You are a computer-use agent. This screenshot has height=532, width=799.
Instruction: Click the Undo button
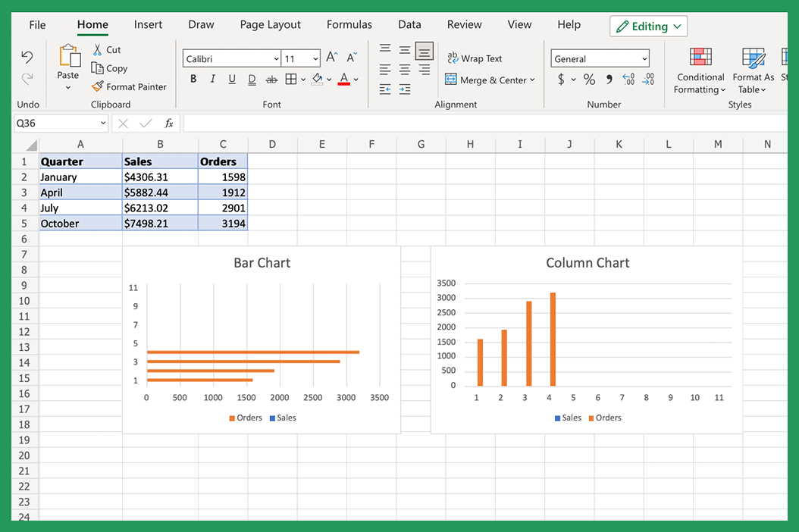pos(27,57)
